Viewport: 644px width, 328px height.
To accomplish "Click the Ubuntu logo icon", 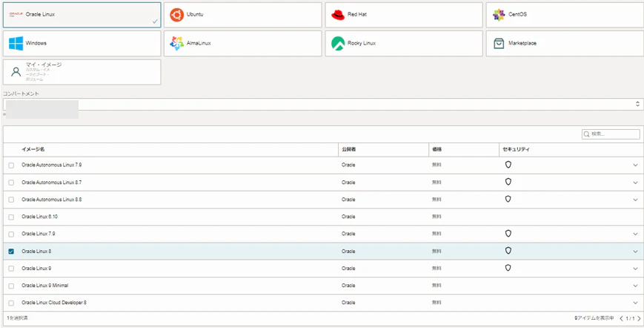I will (176, 15).
